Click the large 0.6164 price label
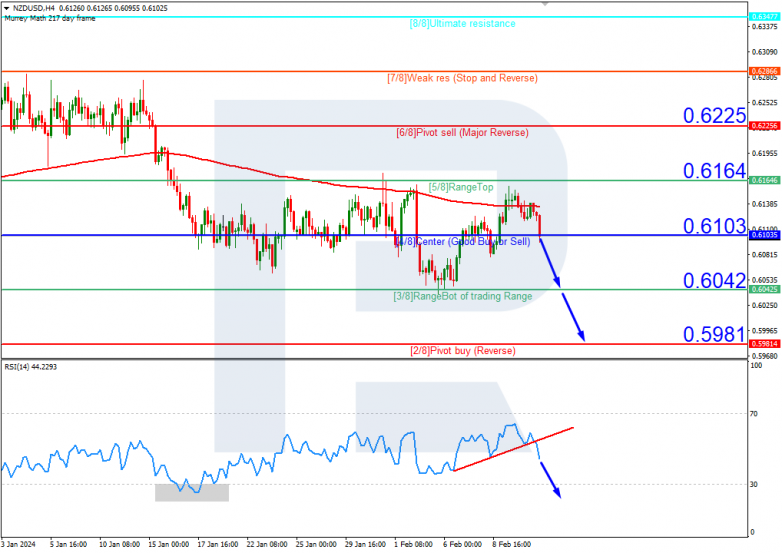782x553 pixels. (714, 171)
